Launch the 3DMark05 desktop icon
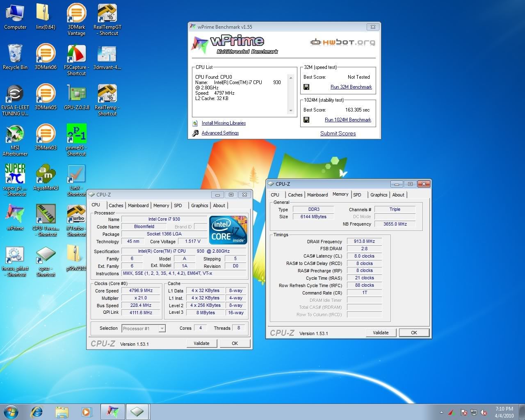This screenshot has width=525, height=420. [x=46, y=97]
